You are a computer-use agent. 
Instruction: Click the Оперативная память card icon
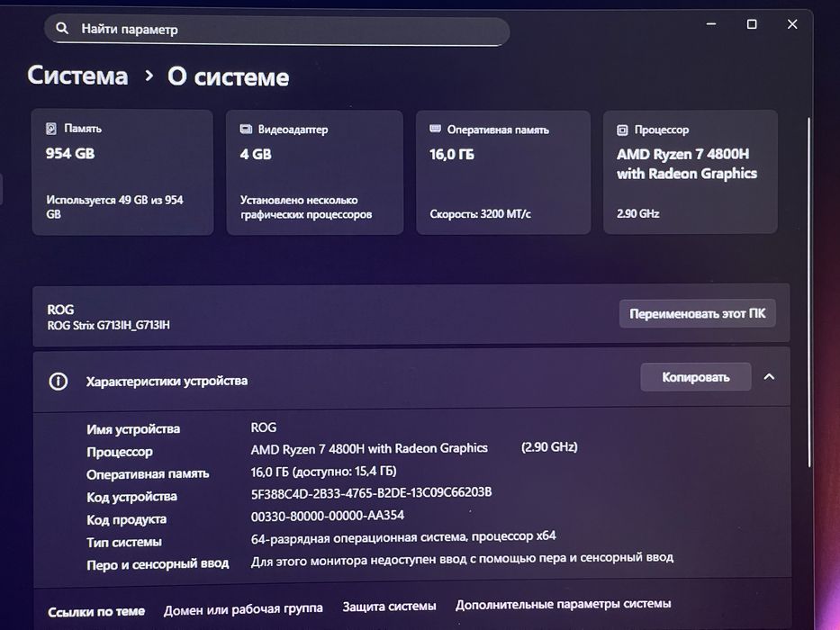click(436, 129)
